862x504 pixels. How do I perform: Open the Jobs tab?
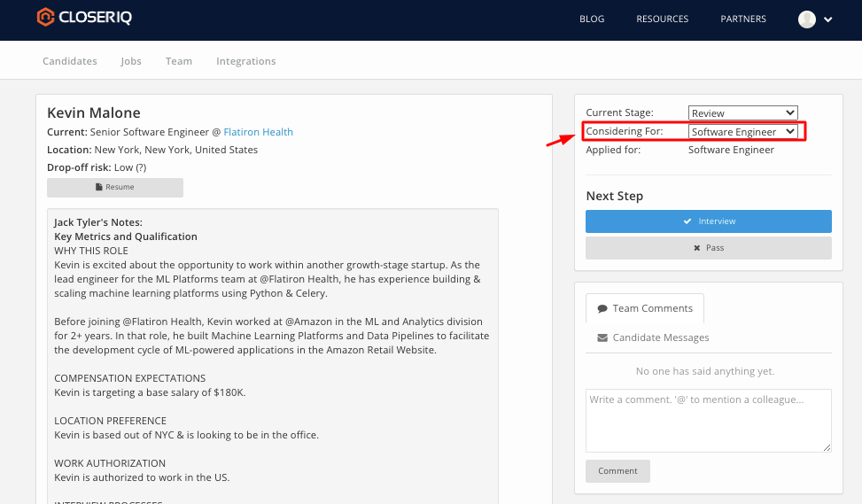[131, 61]
